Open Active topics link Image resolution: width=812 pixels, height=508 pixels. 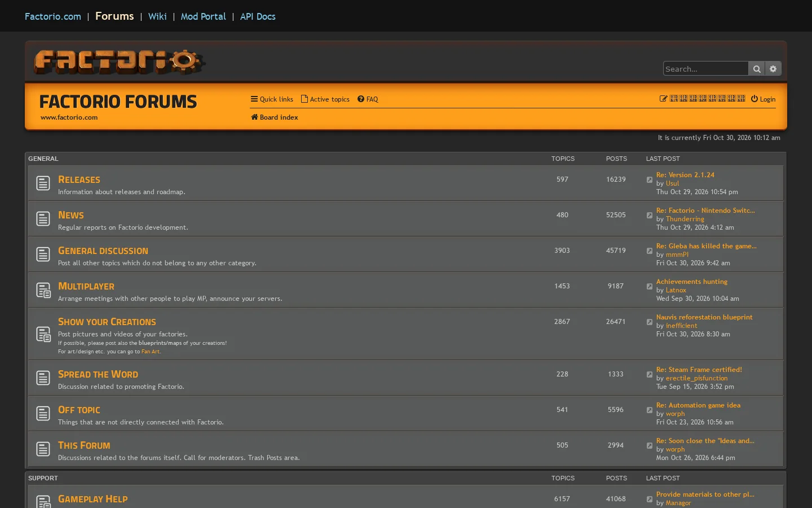click(325, 99)
